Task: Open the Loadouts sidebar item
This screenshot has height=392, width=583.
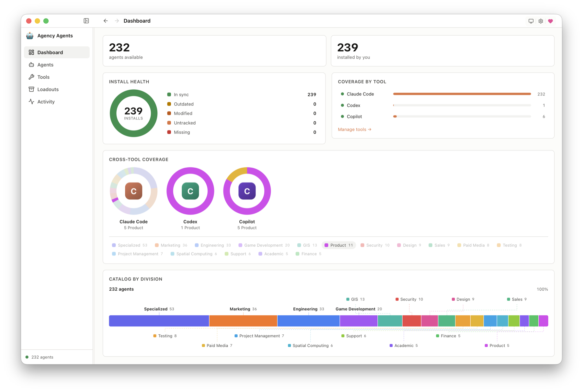Action: point(57,89)
